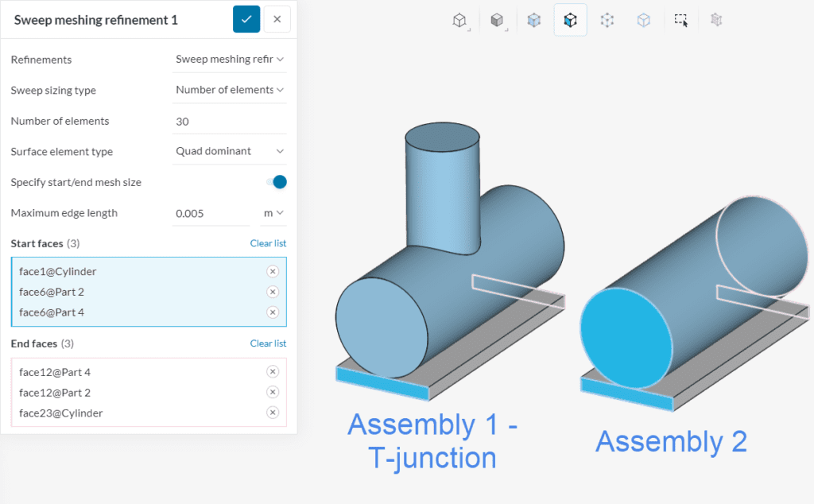Open the Sweep sizing type dropdown
The width and height of the screenshot is (814, 504).
click(x=229, y=90)
